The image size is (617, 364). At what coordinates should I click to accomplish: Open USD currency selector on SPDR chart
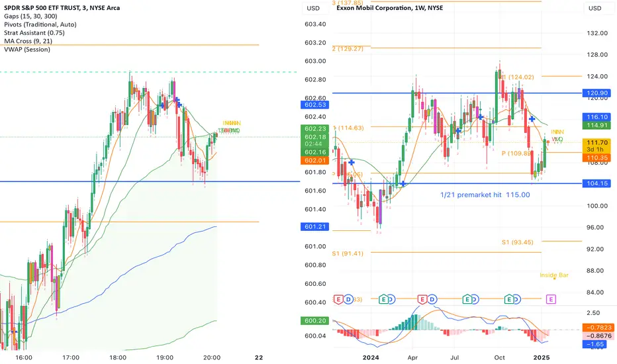coord(313,8)
